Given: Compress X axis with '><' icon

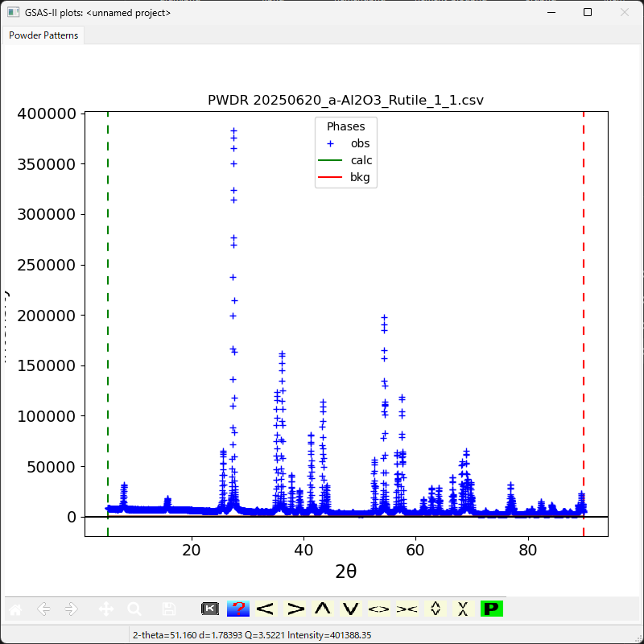Looking at the screenshot, I should pos(407,609).
